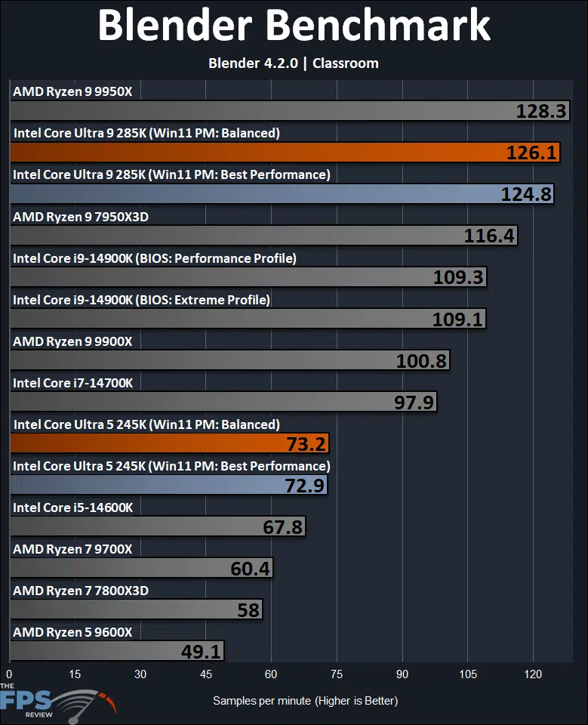Click the 116.4 bar value
588x725 pixels.
pyautogui.click(x=489, y=236)
